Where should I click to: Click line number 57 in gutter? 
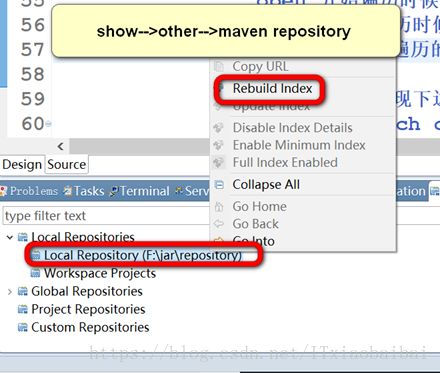(x=32, y=50)
